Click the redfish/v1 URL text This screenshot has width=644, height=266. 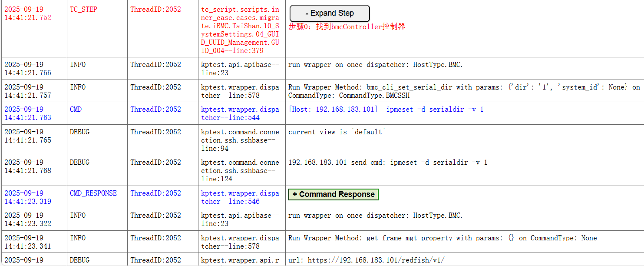point(366,260)
